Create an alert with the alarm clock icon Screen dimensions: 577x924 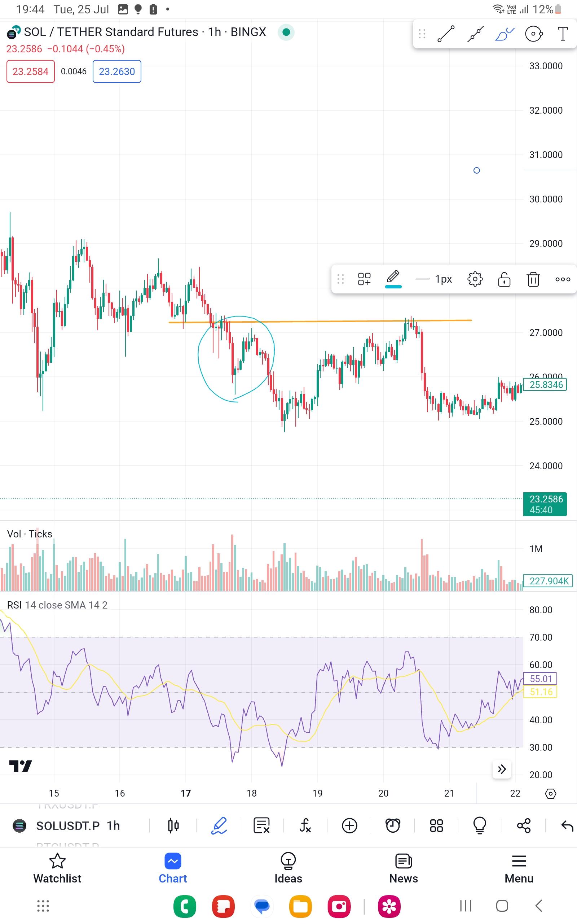(x=393, y=826)
